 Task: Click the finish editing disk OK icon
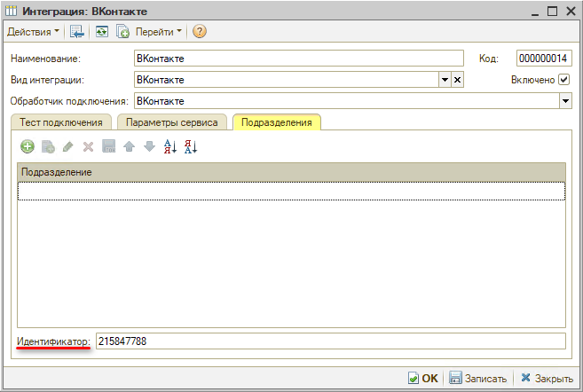[x=108, y=146]
